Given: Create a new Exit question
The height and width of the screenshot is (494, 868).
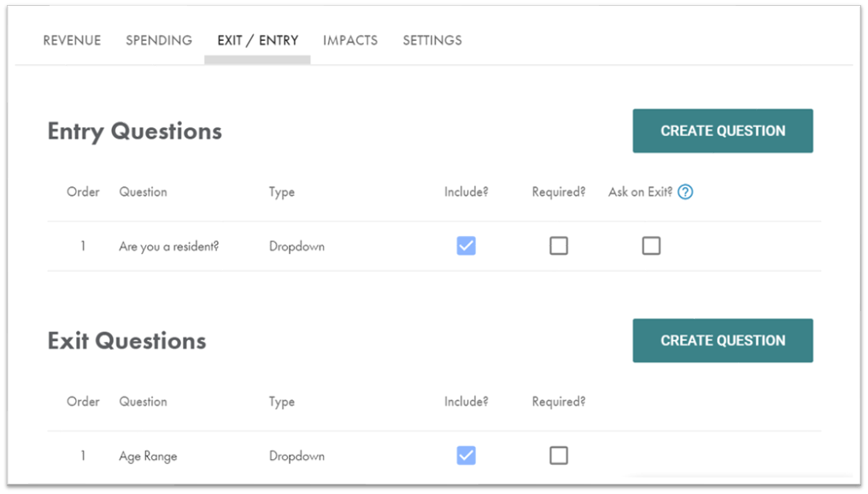Looking at the screenshot, I should pos(723,340).
